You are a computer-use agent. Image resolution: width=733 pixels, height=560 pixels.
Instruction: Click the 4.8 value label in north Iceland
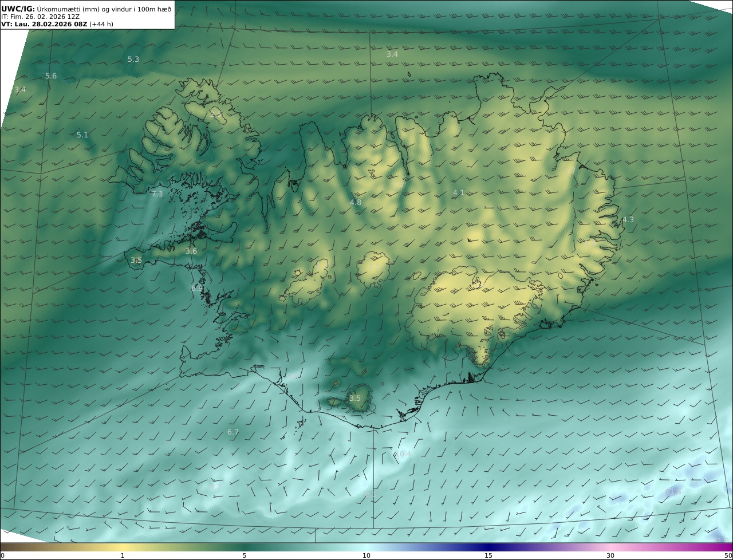point(356,203)
